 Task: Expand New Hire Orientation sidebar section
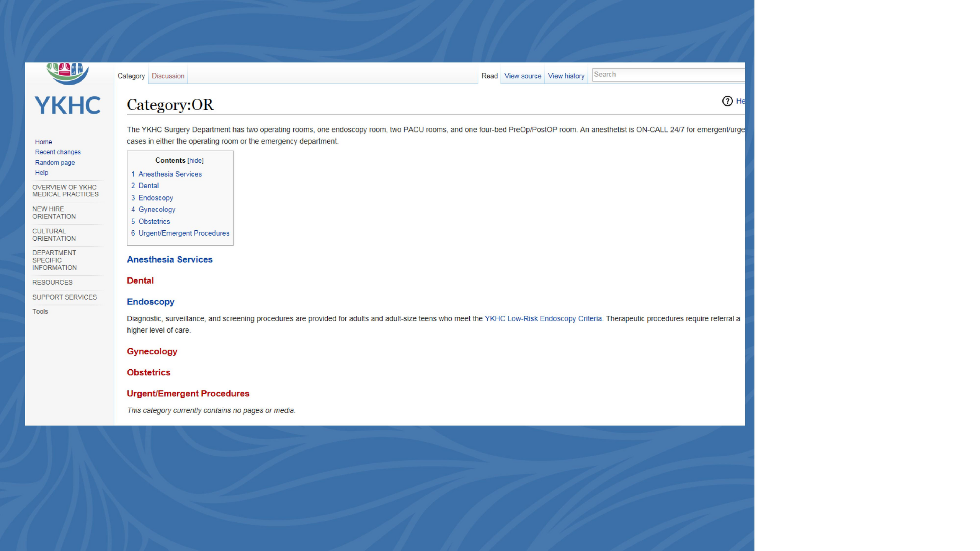[x=54, y=213]
